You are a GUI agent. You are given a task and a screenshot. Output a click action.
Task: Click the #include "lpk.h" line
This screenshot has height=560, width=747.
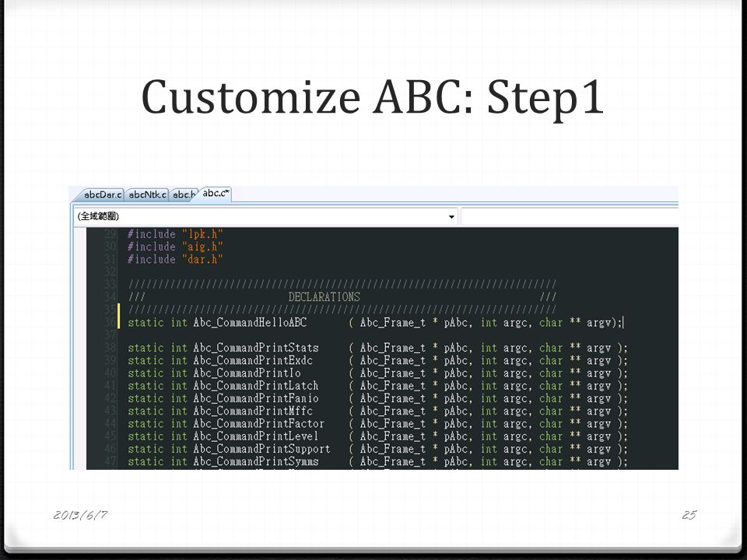(175, 234)
